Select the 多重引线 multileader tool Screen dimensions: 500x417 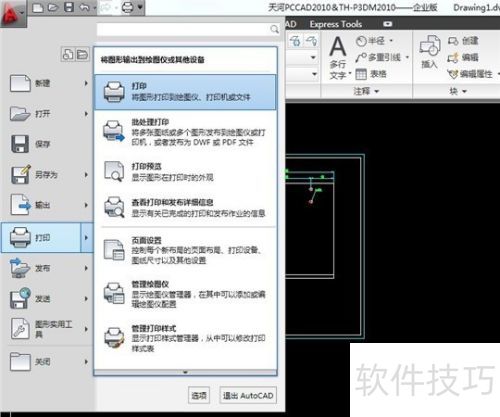coord(378,57)
